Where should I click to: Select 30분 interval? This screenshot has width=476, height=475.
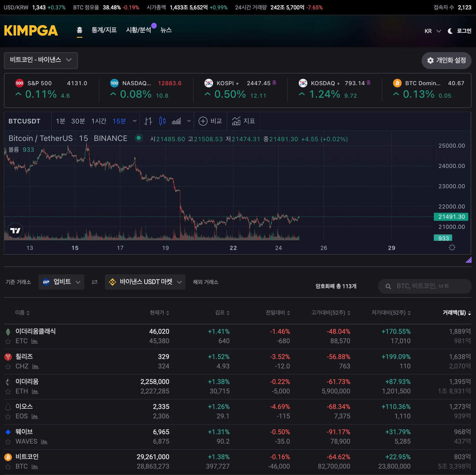[78, 121]
